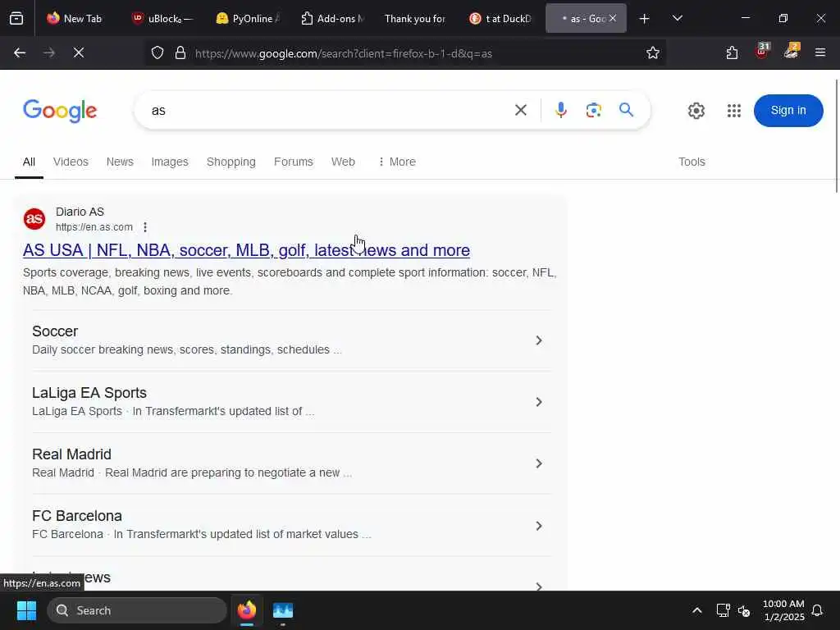
Task: Clear the Google search box
Action: 521,111
